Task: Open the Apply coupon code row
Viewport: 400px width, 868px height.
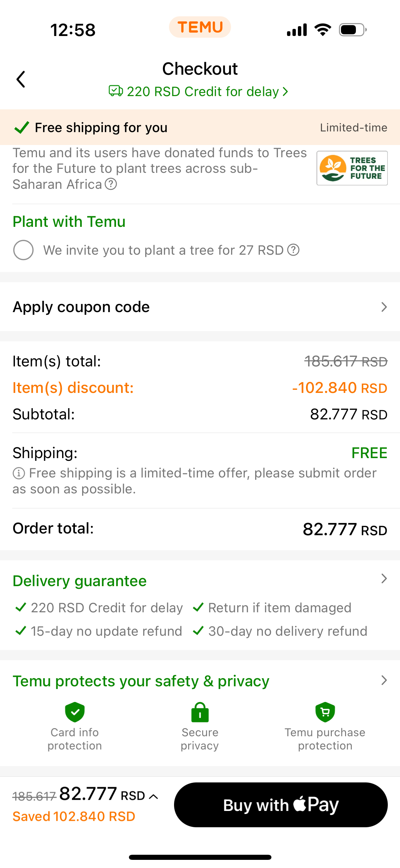Action: coord(200,307)
